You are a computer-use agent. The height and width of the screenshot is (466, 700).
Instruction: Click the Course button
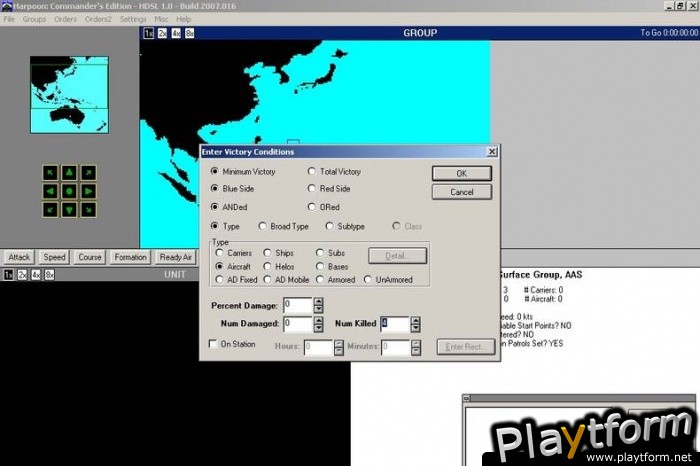90,258
